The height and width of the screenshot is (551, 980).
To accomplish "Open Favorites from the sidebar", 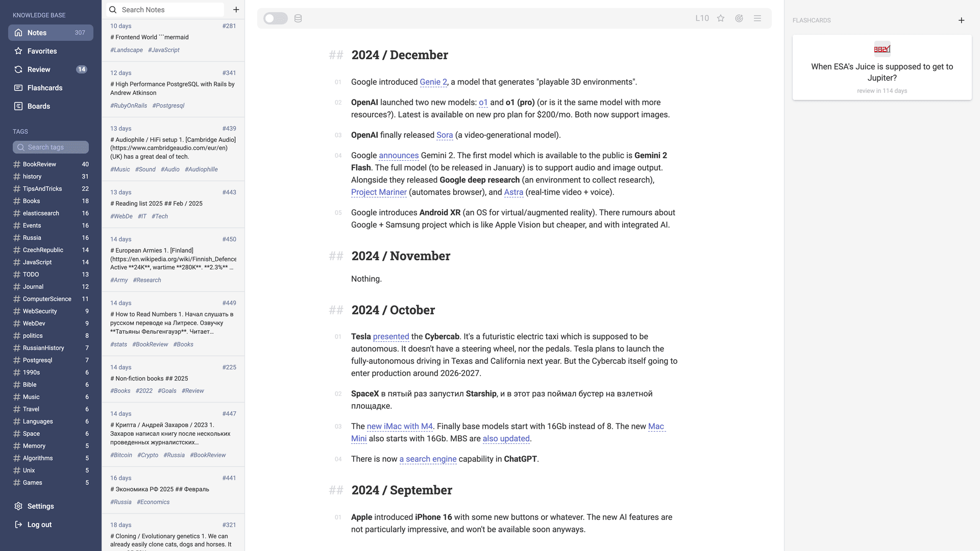I will coord(51,51).
